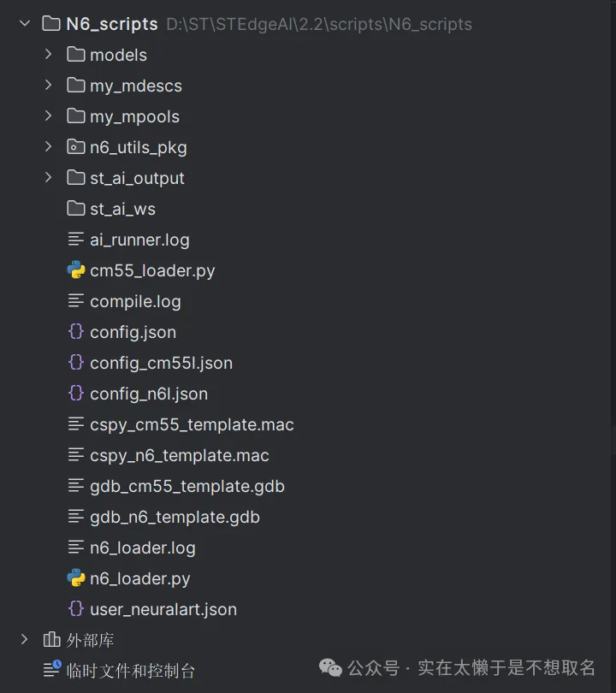This screenshot has height=693, width=616.
Task: Expand the my_mdescs folder arrow
Action: 49,86
